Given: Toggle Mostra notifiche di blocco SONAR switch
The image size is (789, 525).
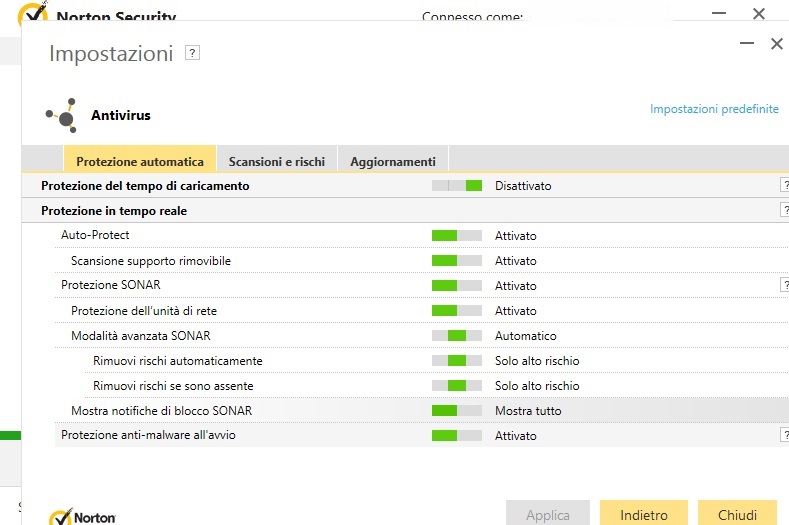Looking at the screenshot, I should point(457,411).
